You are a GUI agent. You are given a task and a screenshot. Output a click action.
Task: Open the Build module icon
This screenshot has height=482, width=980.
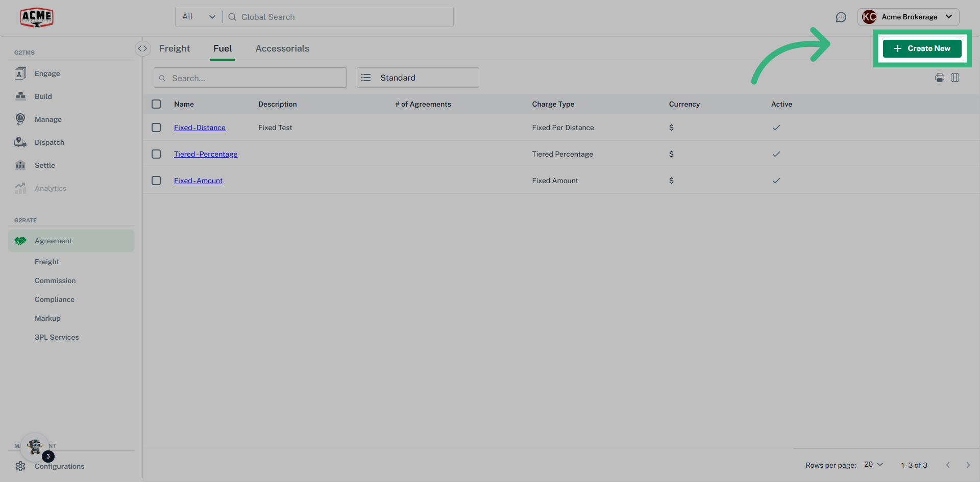click(x=20, y=96)
